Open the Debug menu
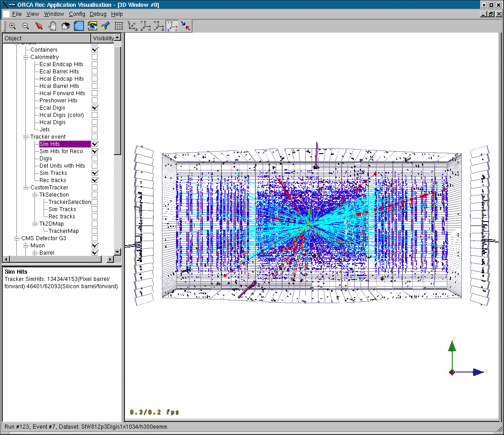 pos(98,14)
